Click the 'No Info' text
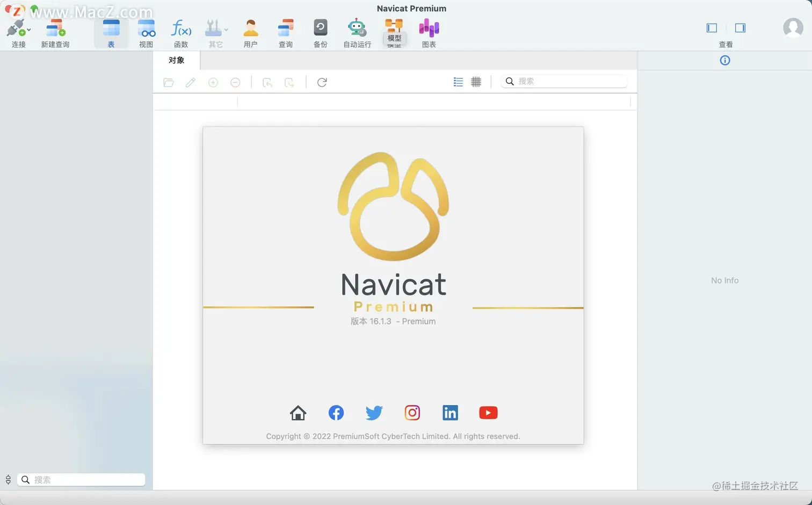This screenshot has width=812, height=505. pos(725,280)
